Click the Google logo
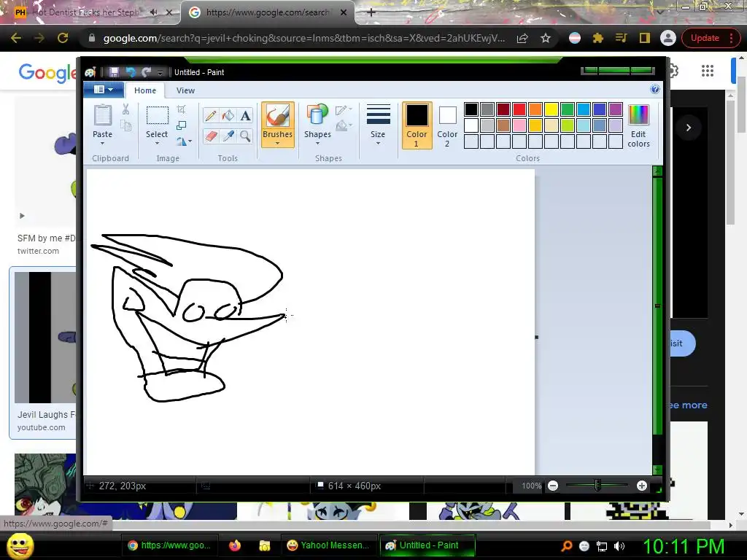747x560 pixels. click(47, 72)
